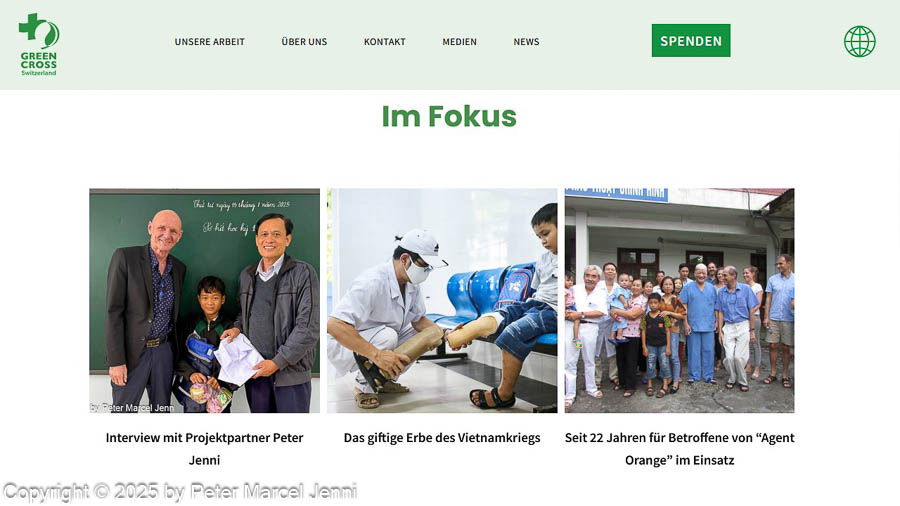Go to the KONTAKT page
The height and width of the screenshot is (506, 900).
tap(385, 42)
